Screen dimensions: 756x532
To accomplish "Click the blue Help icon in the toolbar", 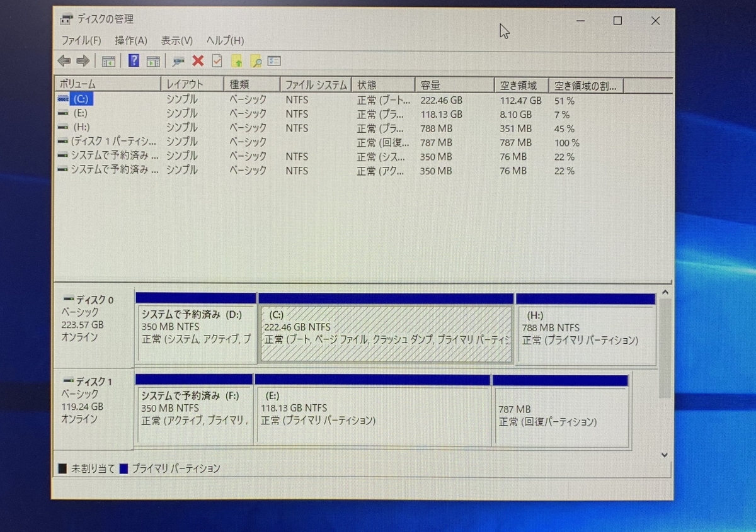I will point(134,60).
